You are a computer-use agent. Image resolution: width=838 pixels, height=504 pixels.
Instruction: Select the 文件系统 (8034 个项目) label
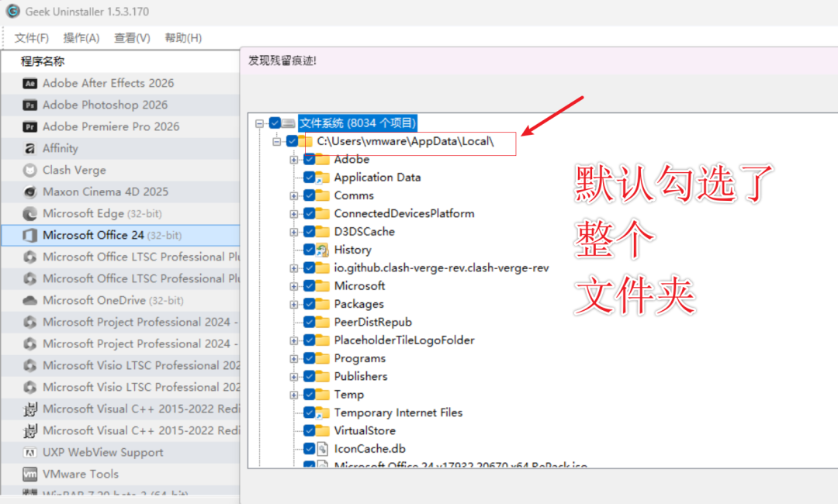click(x=358, y=123)
